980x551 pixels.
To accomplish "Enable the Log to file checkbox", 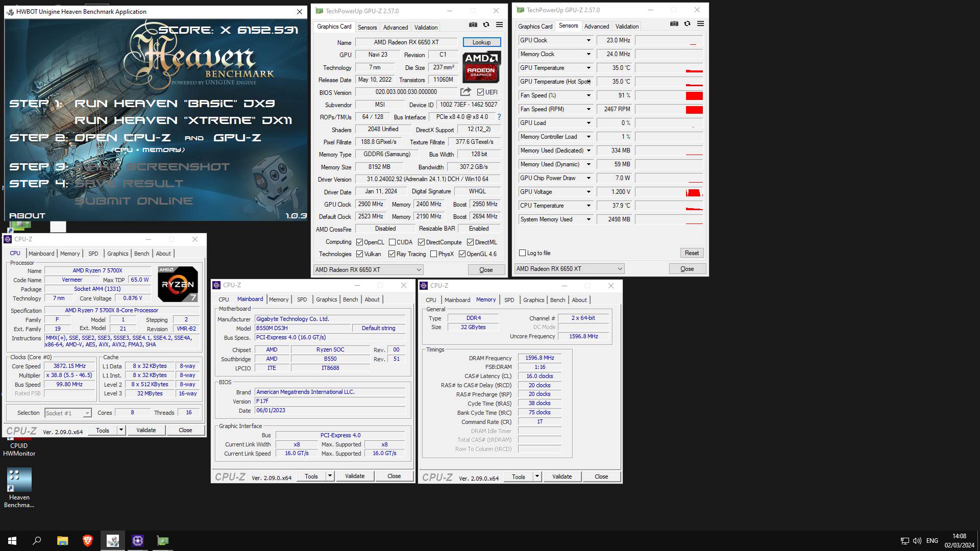I will click(522, 253).
